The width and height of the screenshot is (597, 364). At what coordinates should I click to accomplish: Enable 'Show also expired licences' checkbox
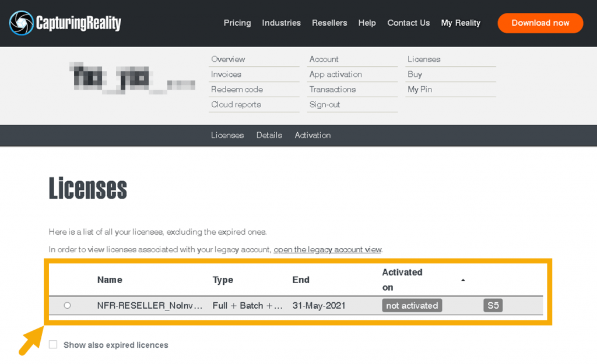pyautogui.click(x=53, y=345)
